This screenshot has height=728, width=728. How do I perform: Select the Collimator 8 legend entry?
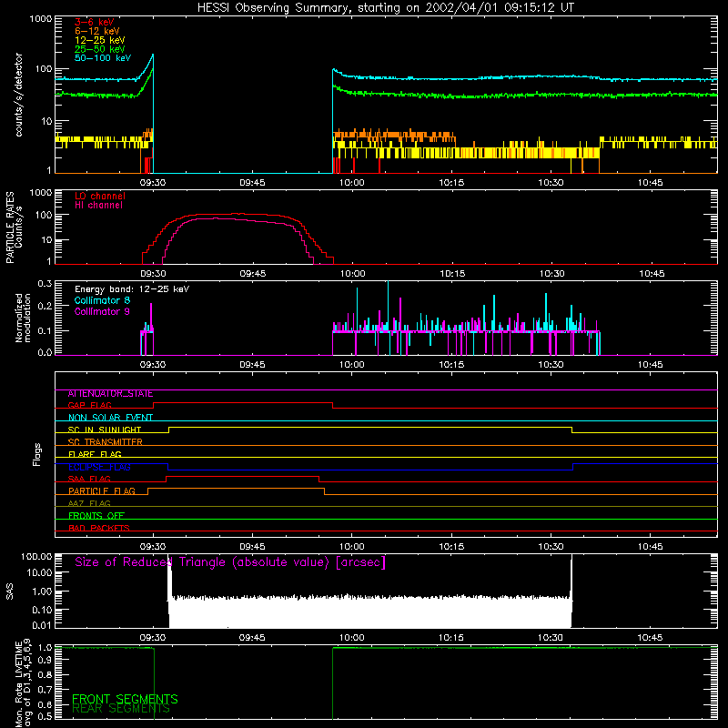pos(102,300)
